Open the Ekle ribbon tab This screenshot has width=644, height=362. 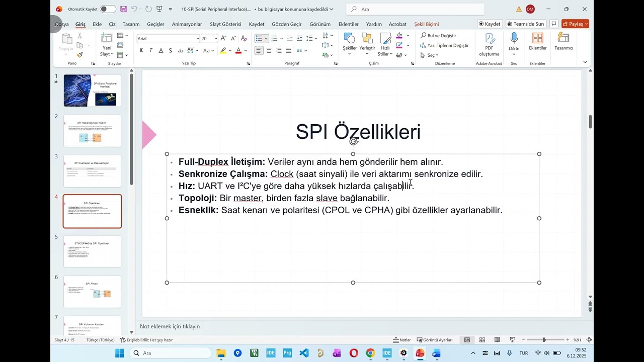click(97, 24)
